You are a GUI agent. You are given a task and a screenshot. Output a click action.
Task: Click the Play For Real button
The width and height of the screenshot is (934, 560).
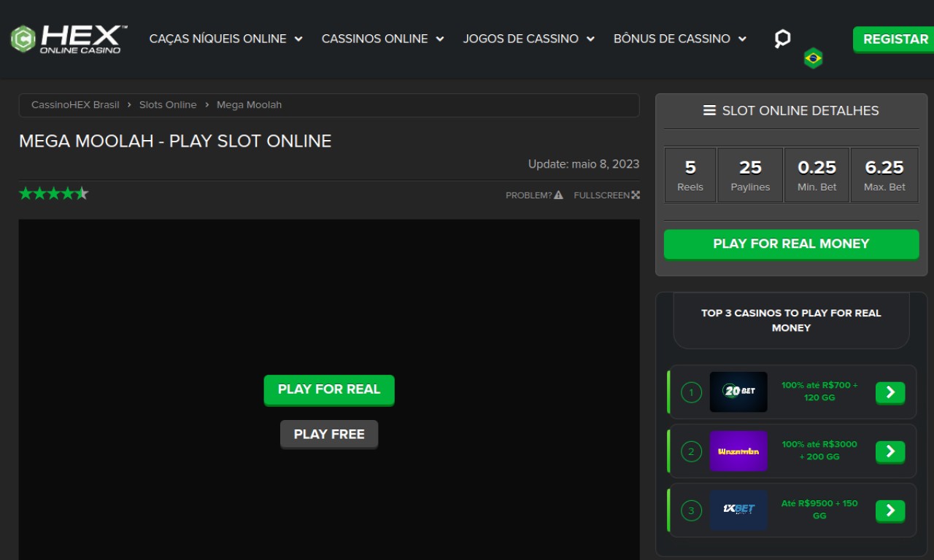(x=329, y=389)
